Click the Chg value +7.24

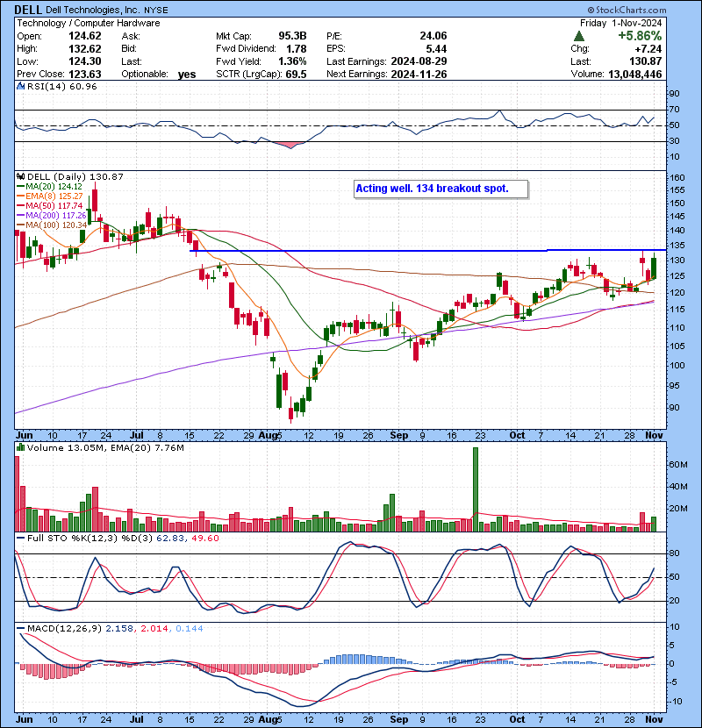(648, 48)
